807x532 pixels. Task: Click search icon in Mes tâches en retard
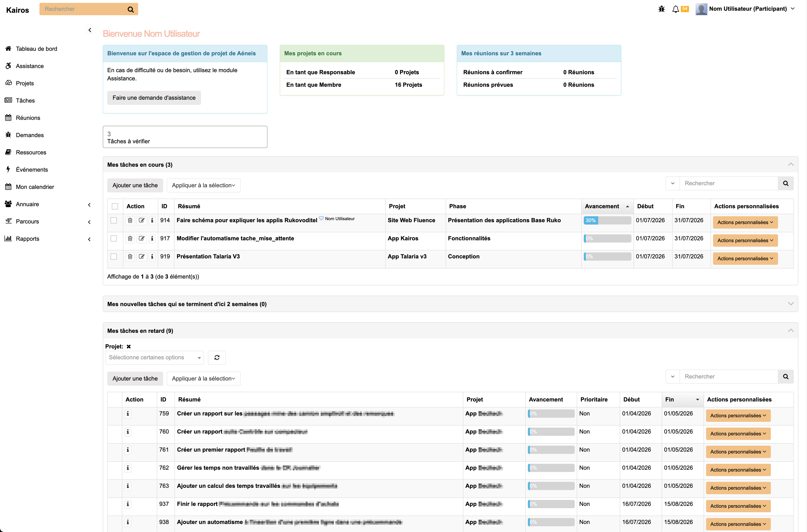tap(786, 377)
